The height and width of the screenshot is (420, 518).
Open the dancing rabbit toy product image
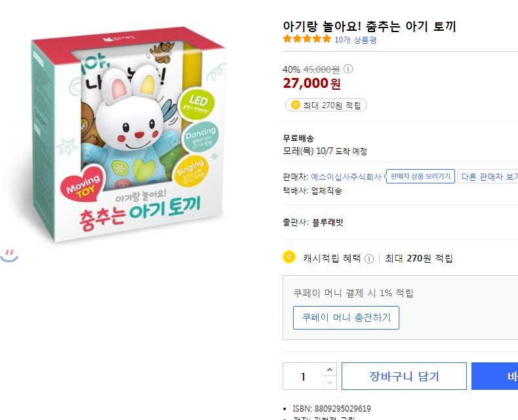129,138
